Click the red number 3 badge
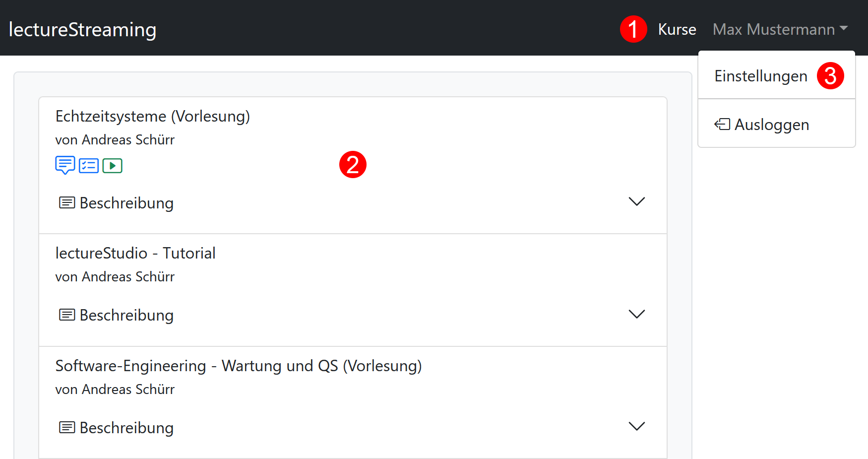 830,76
